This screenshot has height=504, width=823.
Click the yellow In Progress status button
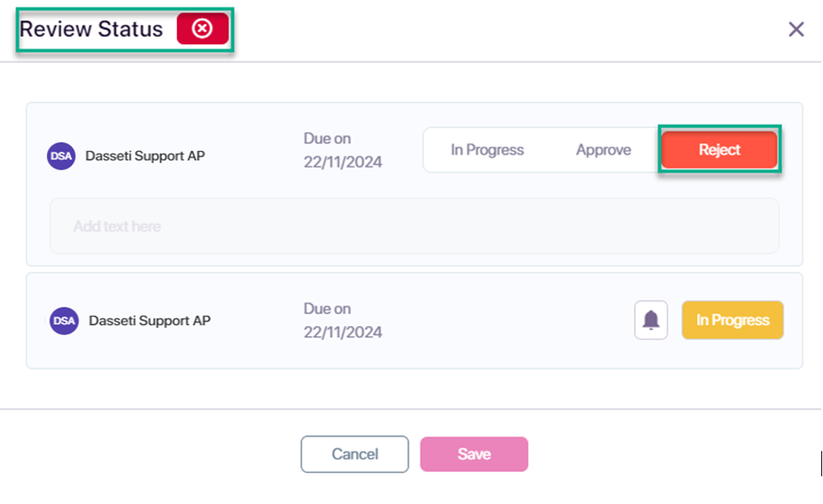pos(733,320)
